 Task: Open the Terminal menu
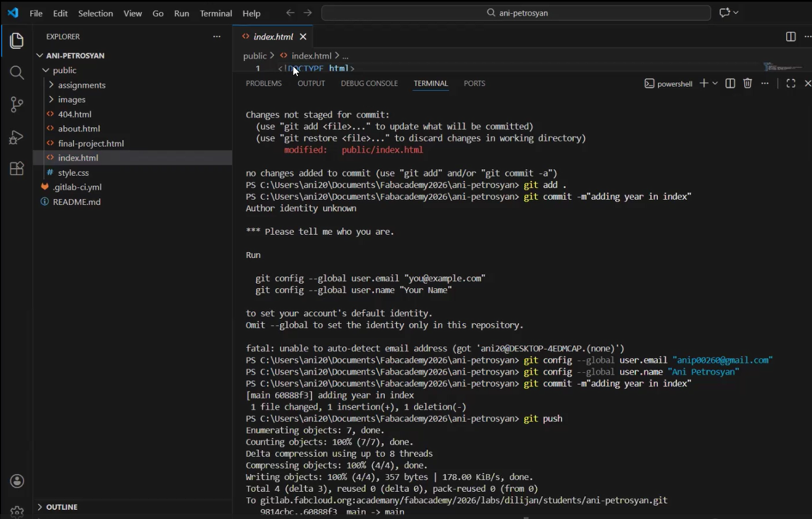(216, 13)
